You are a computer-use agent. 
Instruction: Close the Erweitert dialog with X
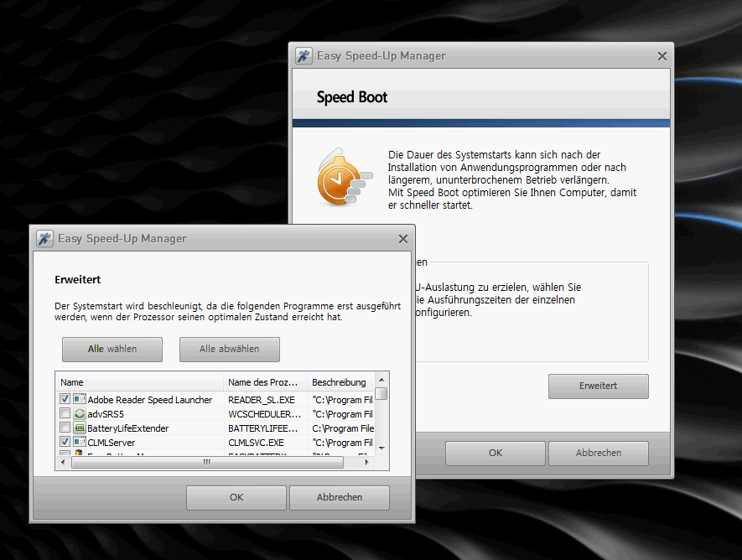402,239
